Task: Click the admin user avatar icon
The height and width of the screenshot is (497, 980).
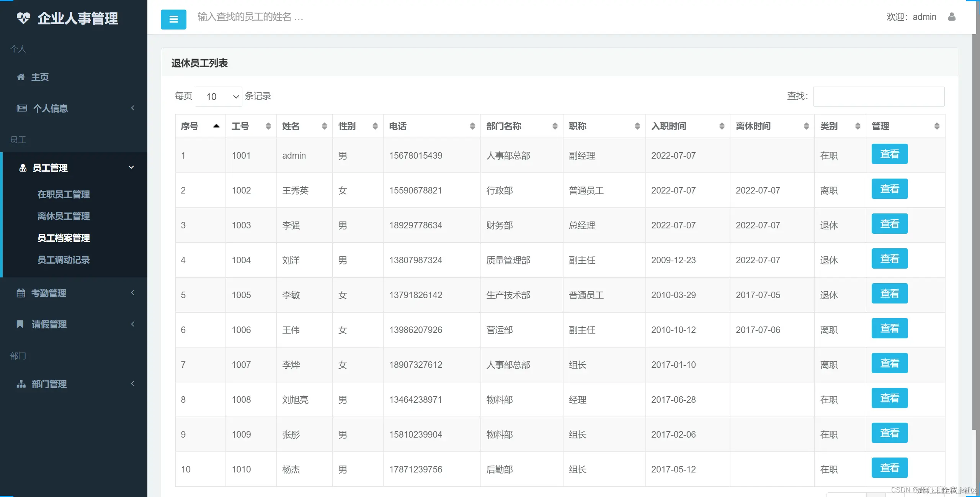Action: pyautogui.click(x=952, y=17)
